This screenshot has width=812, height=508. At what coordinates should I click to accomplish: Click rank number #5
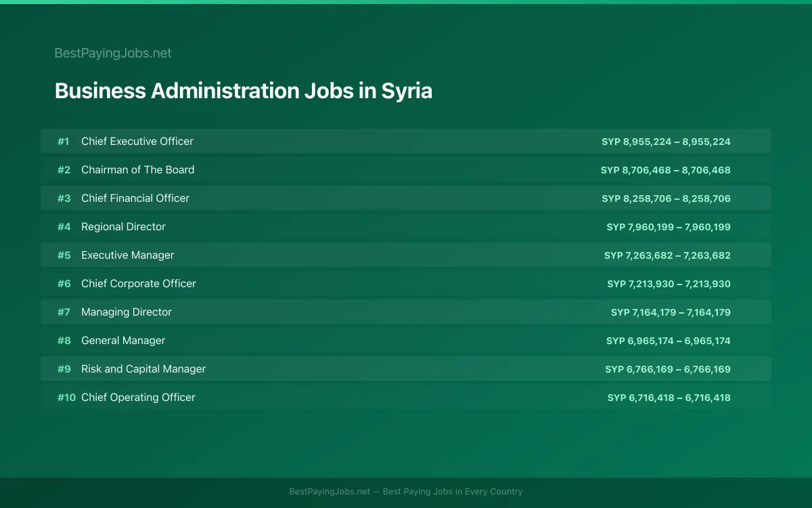[x=64, y=255]
